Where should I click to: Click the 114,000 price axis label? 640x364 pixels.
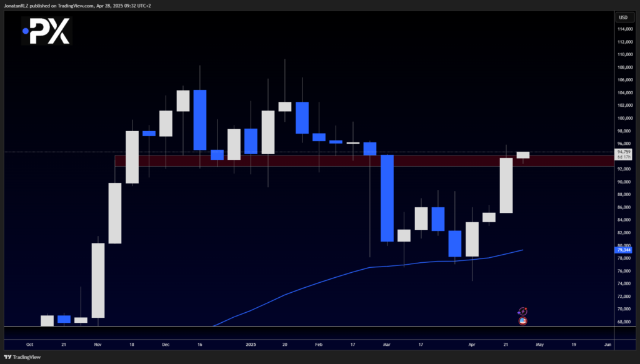(625, 29)
